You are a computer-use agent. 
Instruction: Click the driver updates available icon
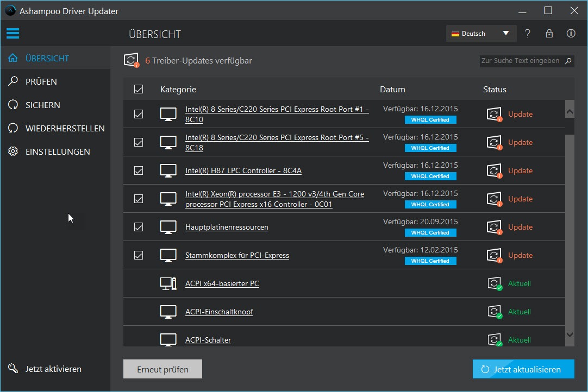[x=132, y=60]
